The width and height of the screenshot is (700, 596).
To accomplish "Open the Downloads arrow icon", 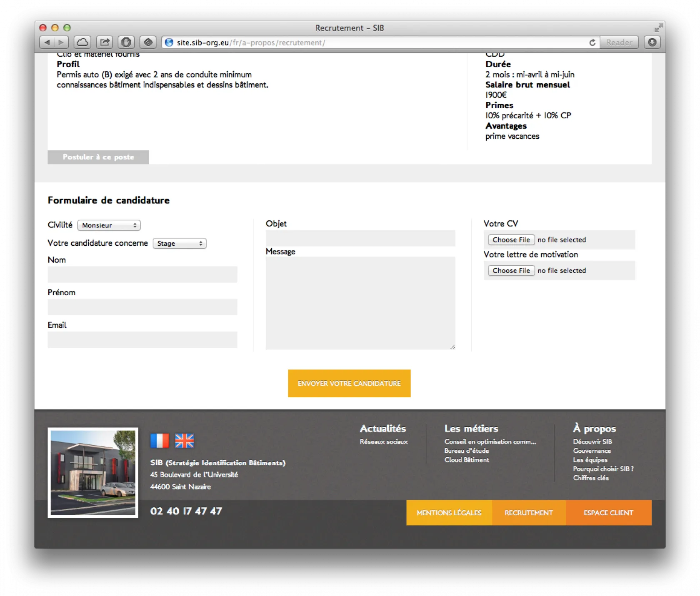I will (652, 42).
